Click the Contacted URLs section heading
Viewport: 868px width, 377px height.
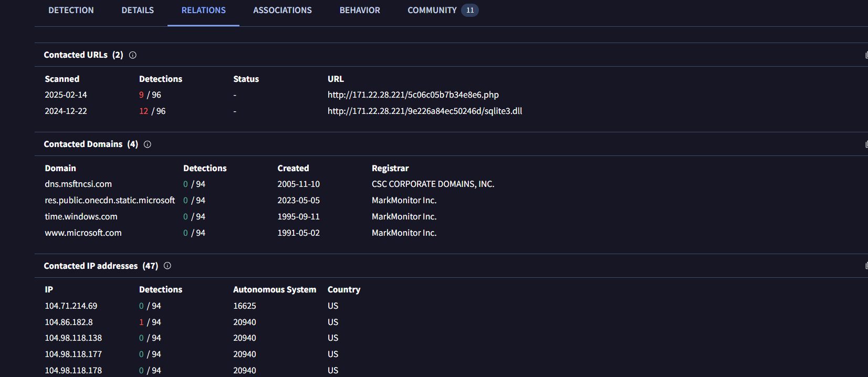pos(83,55)
